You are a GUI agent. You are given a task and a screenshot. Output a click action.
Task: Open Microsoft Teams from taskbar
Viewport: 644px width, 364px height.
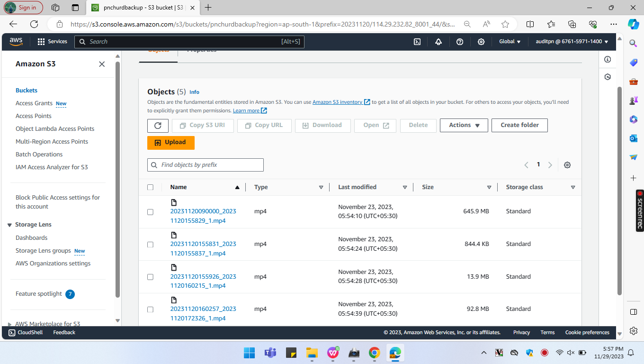pyautogui.click(x=270, y=353)
